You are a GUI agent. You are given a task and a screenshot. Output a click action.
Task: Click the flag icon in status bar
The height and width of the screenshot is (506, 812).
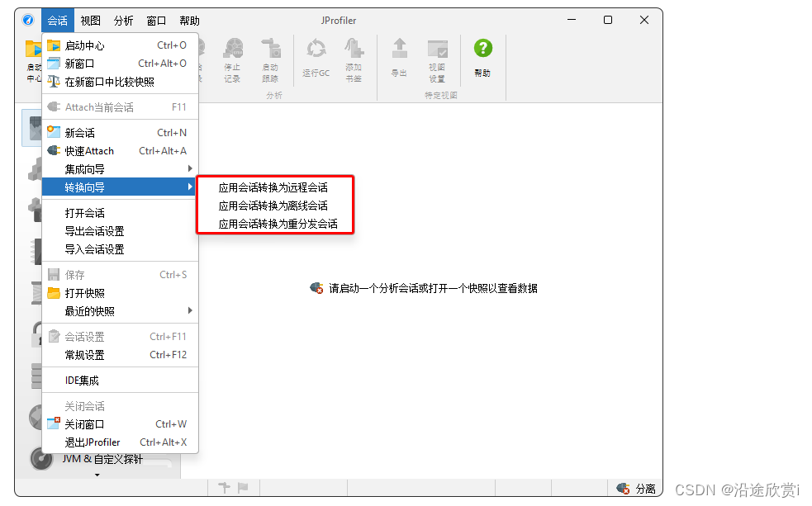click(243, 487)
